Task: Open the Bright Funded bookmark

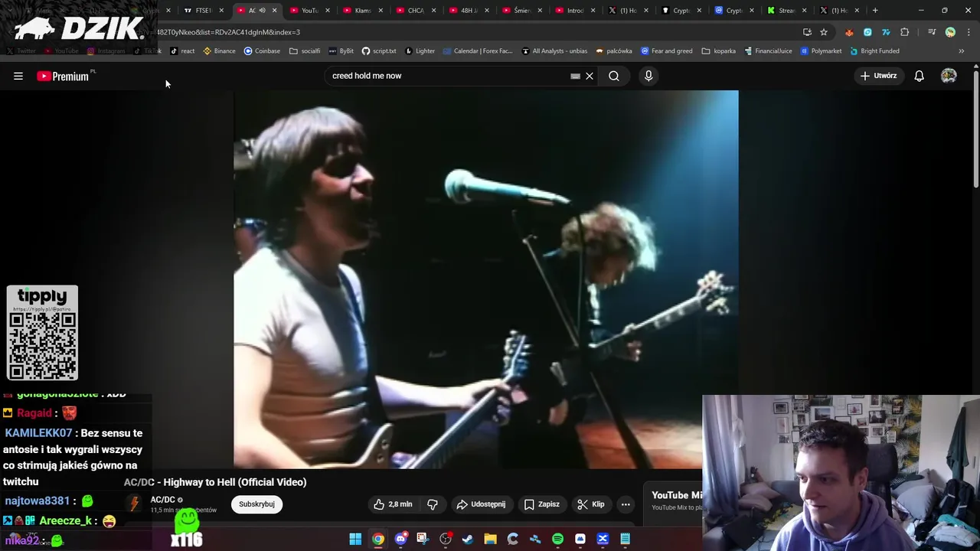Action: [874, 51]
